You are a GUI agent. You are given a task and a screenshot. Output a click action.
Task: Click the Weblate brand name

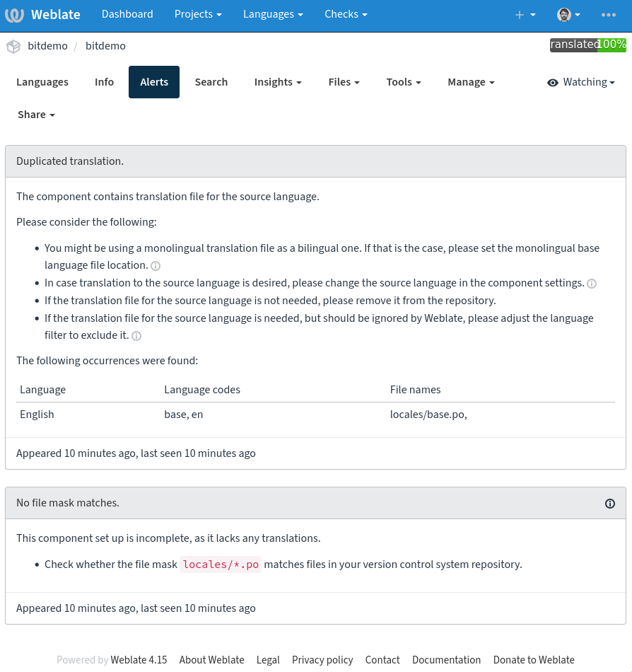[x=56, y=15]
